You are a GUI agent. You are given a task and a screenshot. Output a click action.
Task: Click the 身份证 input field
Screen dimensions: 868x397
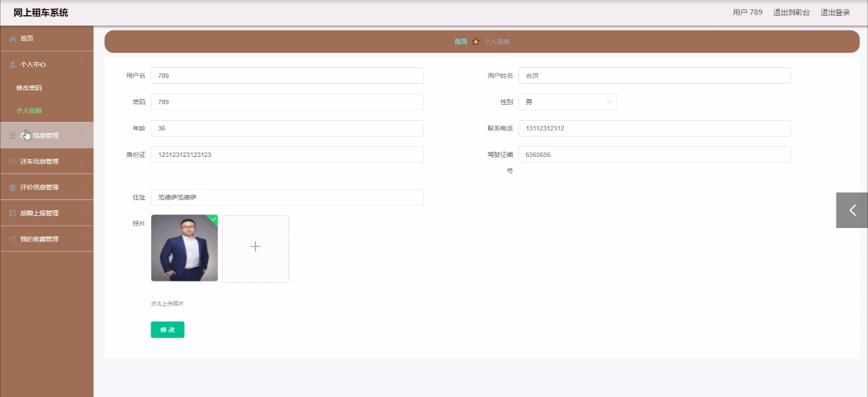pyautogui.click(x=287, y=154)
